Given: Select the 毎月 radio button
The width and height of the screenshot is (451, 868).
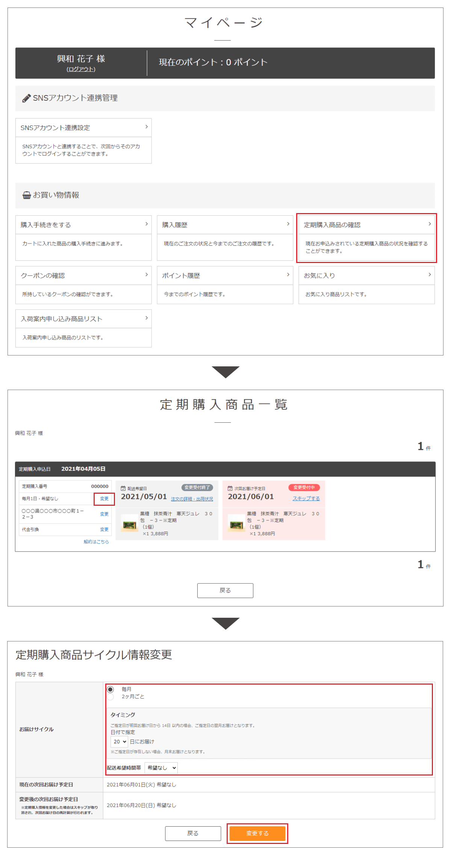Looking at the screenshot, I should pyautogui.click(x=110, y=689).
